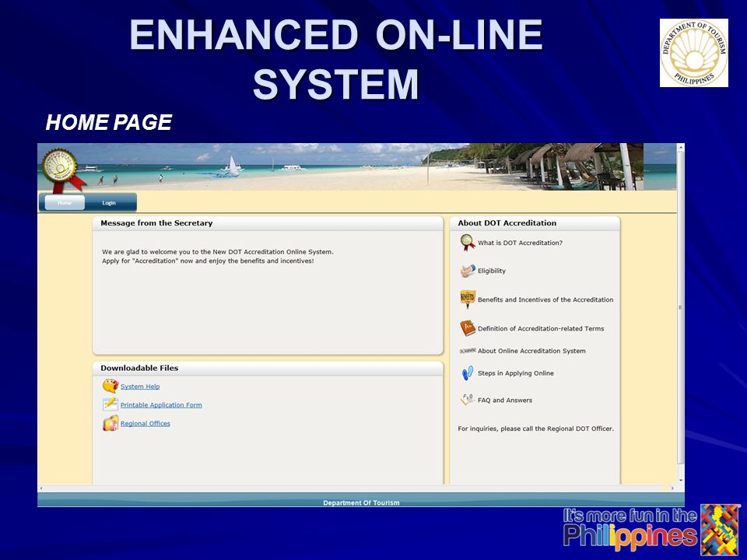Click the Department Of Tourism footer text

(361, 503)
